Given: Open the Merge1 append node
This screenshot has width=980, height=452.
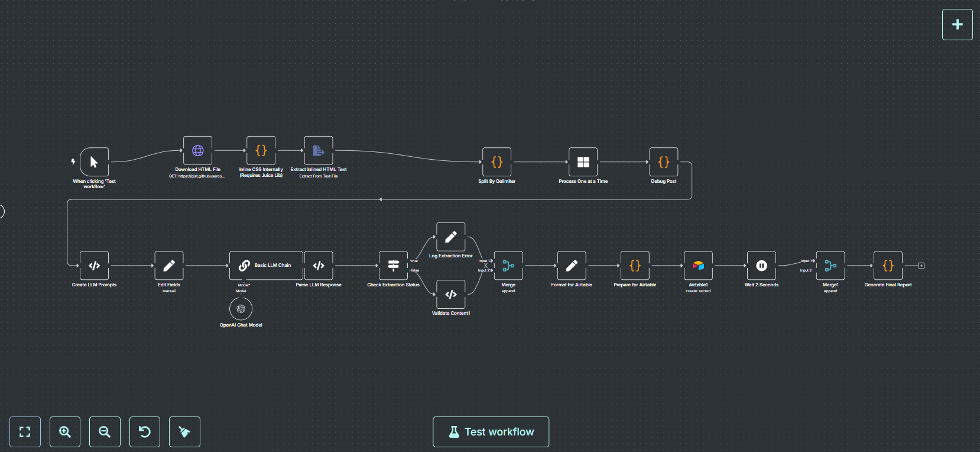Looking at the screenshot, I should point(830,266).
